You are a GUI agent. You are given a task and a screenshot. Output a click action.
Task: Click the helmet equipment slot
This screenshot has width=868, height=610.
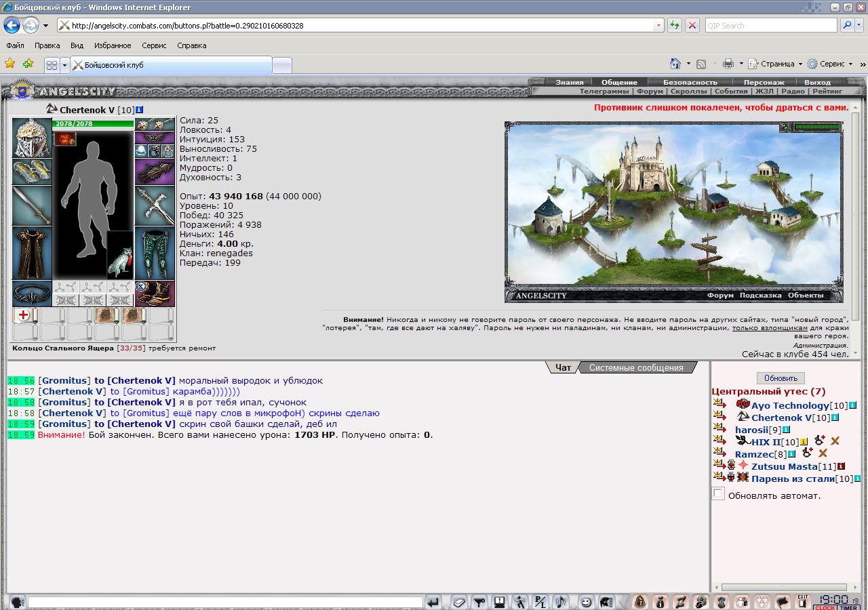pos(32,138)
